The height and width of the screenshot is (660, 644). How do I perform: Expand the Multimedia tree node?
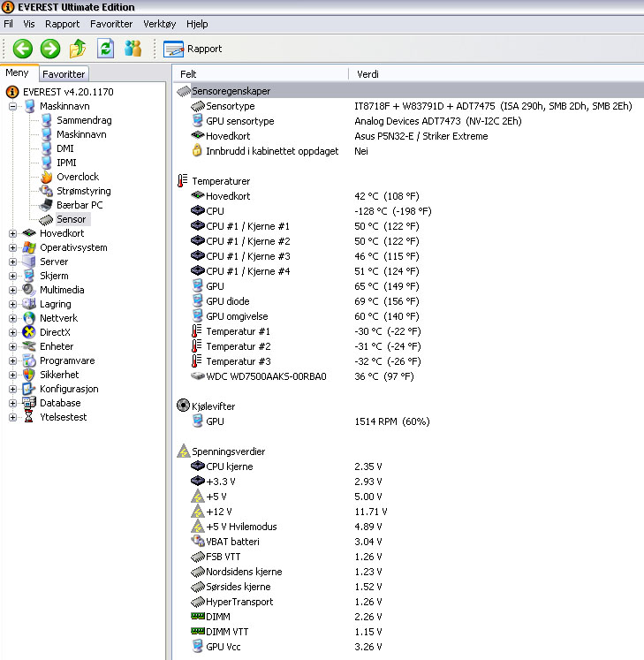click(12, 290)
